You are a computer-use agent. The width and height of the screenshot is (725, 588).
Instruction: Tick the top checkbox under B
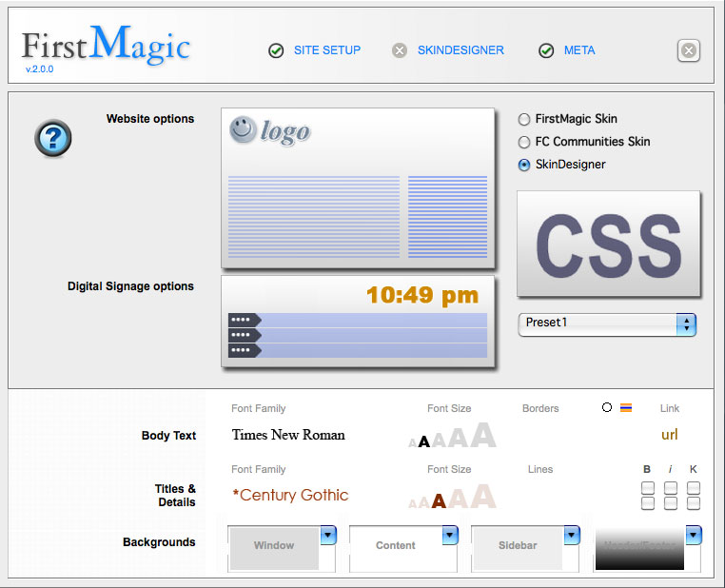coord(648,488)
